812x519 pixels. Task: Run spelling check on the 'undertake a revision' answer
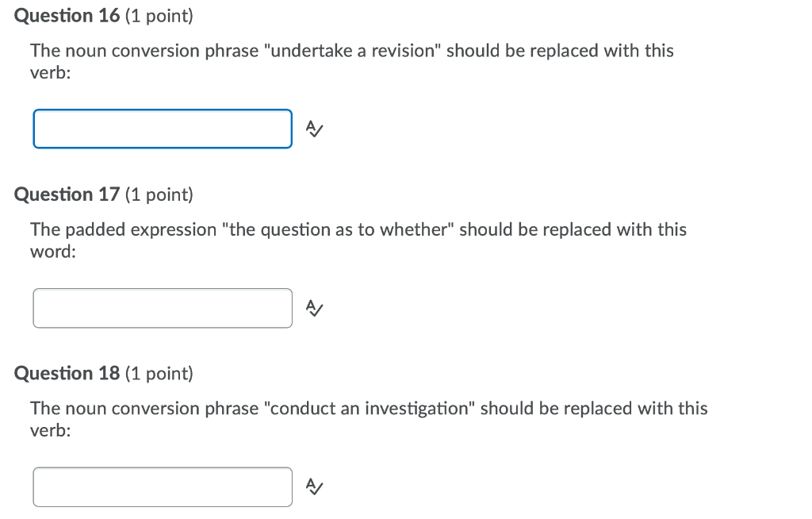click(x=313, y=129)
